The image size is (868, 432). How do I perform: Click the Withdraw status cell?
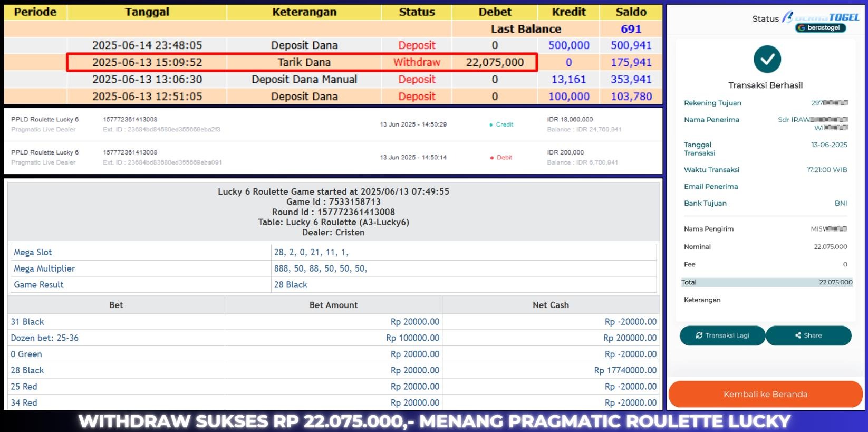(417, 62)
